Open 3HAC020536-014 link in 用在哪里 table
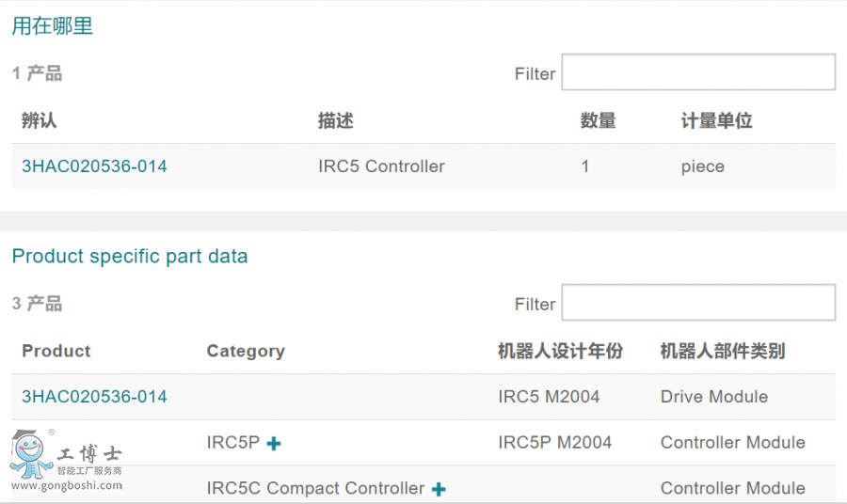Viewport: 847px width, 504px height. tap(94, 166)
